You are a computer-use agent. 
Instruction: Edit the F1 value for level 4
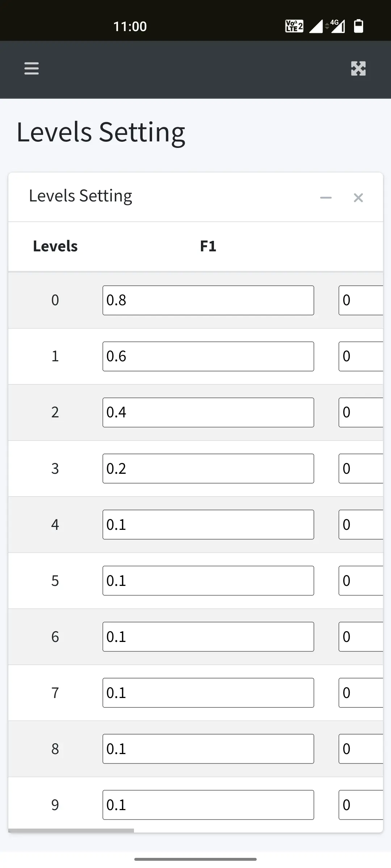pos(208,524)
